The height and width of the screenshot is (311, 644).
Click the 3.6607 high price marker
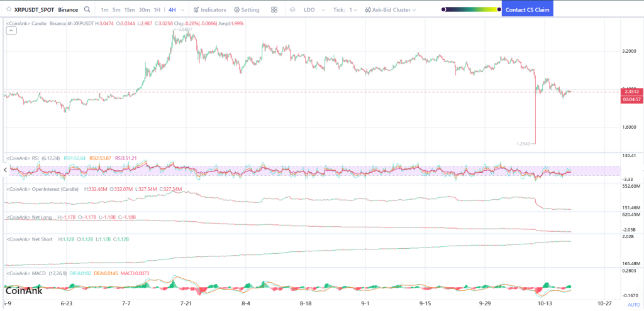[x=183, y=30]
